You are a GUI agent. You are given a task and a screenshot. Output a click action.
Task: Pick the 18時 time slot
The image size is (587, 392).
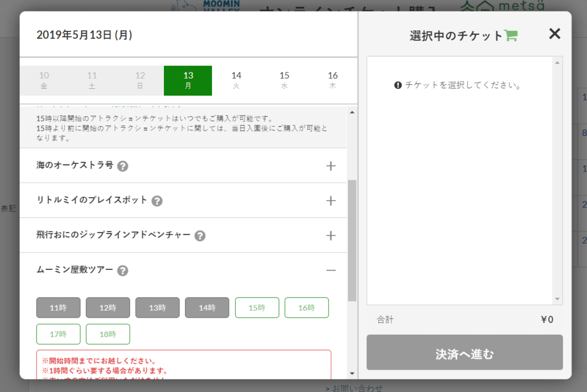pos(108,334)
